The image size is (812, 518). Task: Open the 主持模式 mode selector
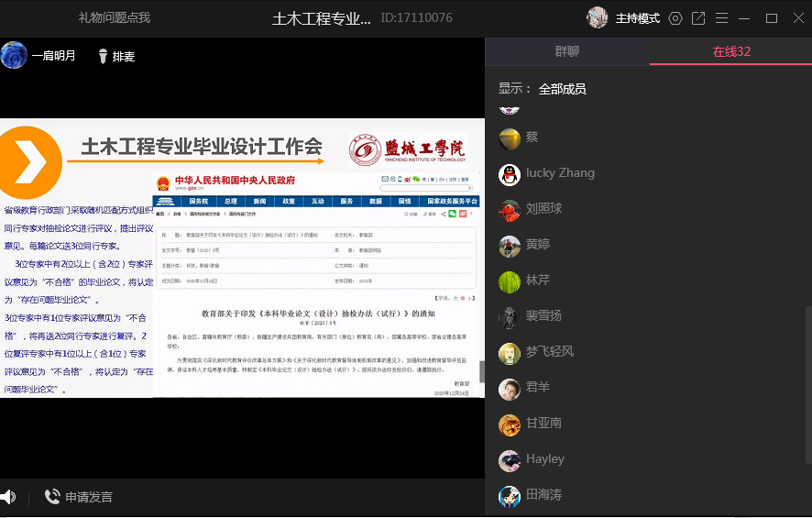tap(637, 18)
